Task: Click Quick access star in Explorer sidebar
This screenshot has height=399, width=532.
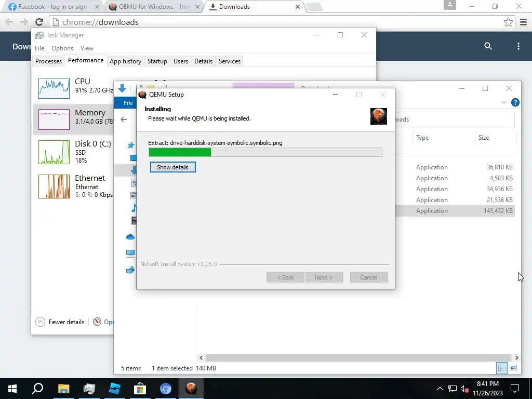Action: [x=130, y=145]
